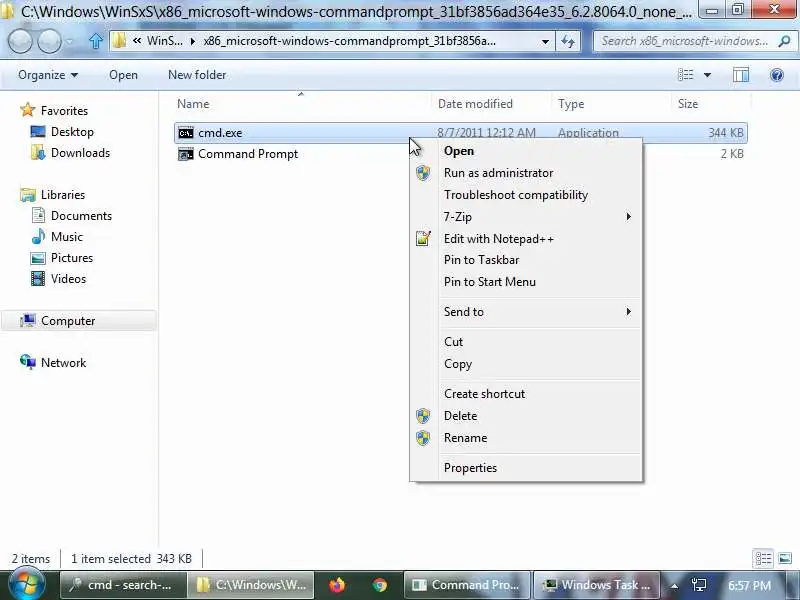Open Help with the question mark icon

pyautogui.click(x=777, y=76)
